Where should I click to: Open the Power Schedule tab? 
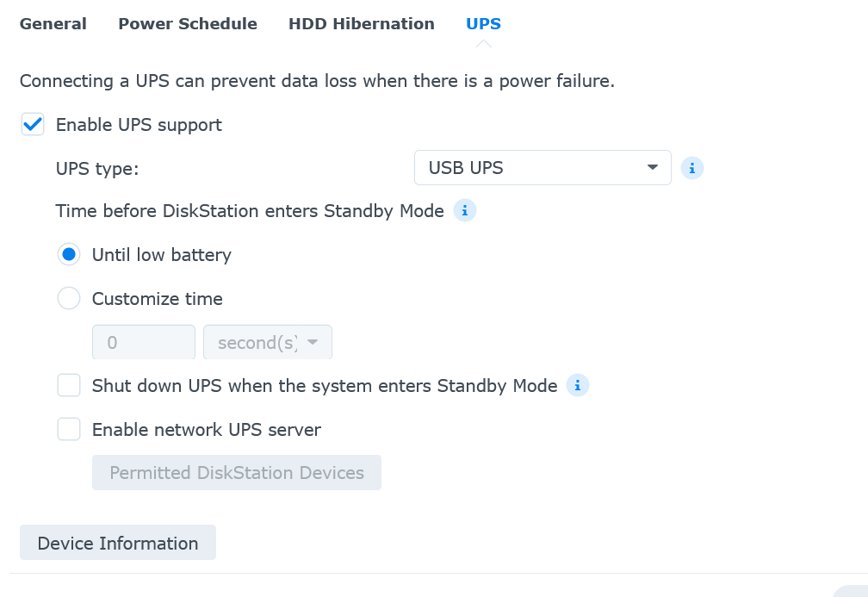[188, 23]
